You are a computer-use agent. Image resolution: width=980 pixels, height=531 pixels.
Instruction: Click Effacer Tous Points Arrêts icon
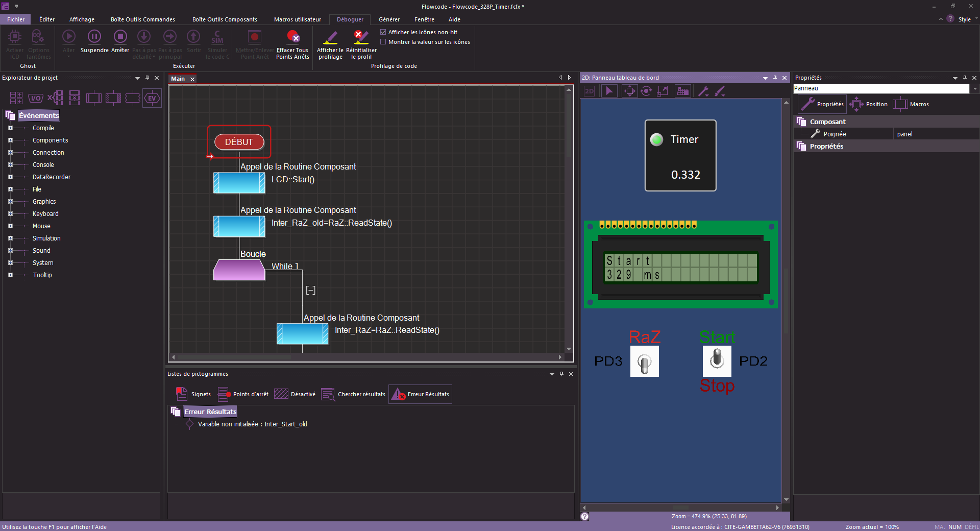292,37
